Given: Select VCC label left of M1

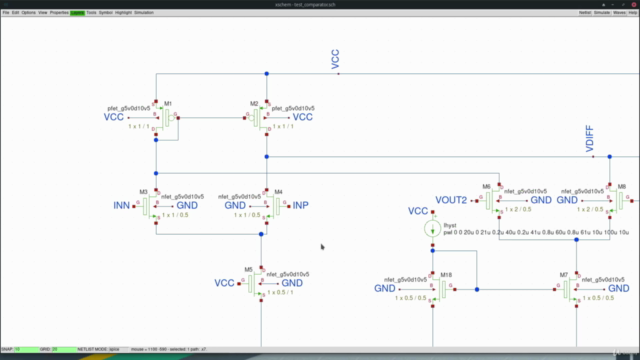Looking at the screenshot, I should tap(113, 117).
